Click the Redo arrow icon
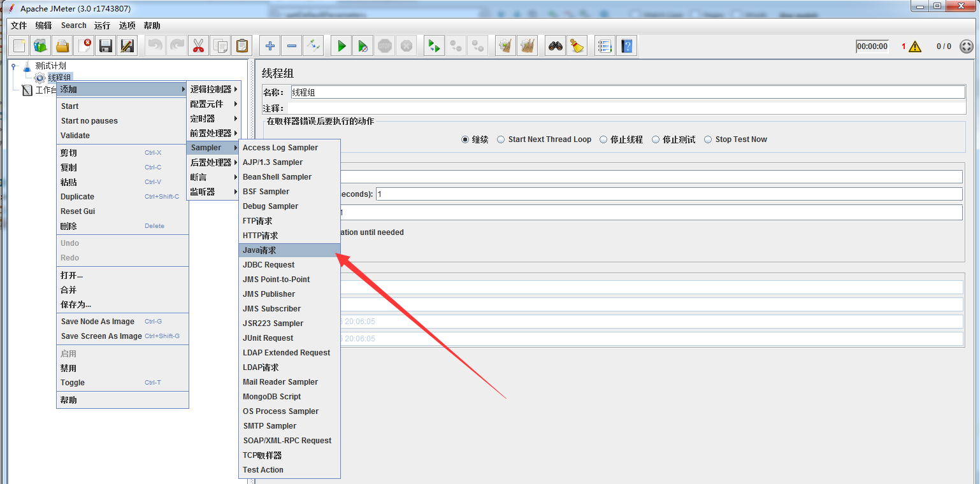The image size is (980, 484). click(x=177, y=46)
